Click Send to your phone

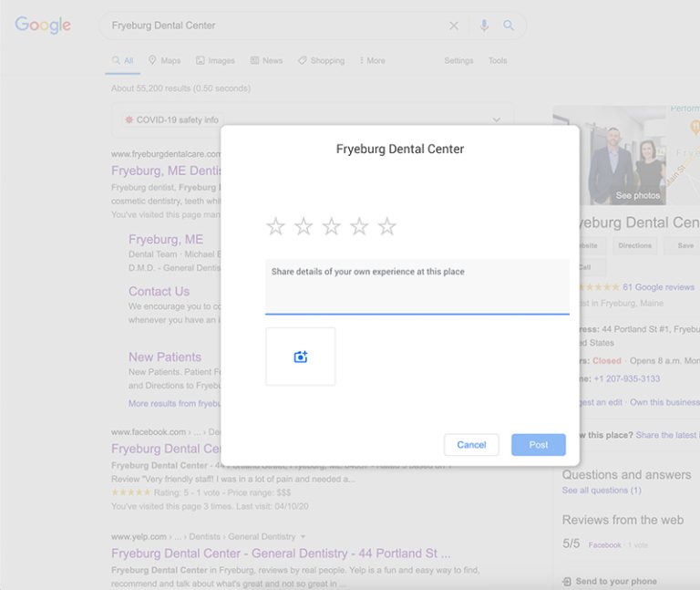(616, 581)
